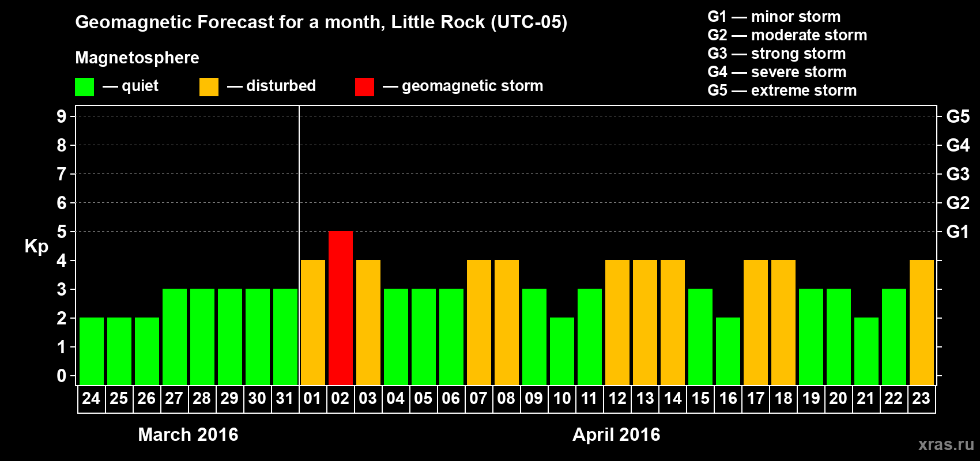Click the 'G1 — minor storm' legend text
980x461 pixels.
pos(774,17)
